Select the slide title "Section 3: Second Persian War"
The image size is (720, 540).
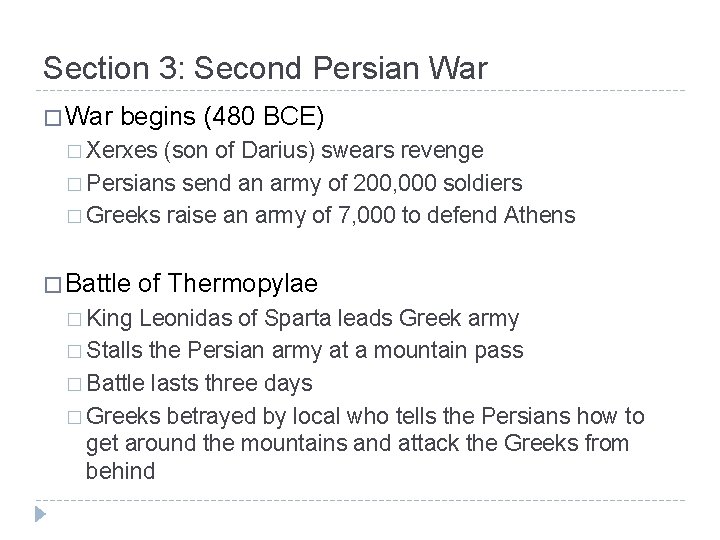click(x=265, y=68)
